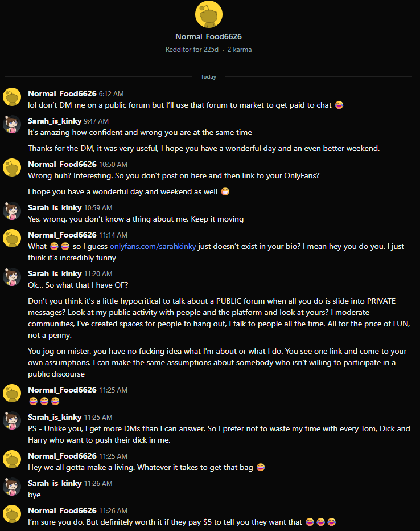Click Sarah_is_kinky's avatar next to the "bye" message
The height and width of the screenshot is (531, 420).
click(13, 487)
